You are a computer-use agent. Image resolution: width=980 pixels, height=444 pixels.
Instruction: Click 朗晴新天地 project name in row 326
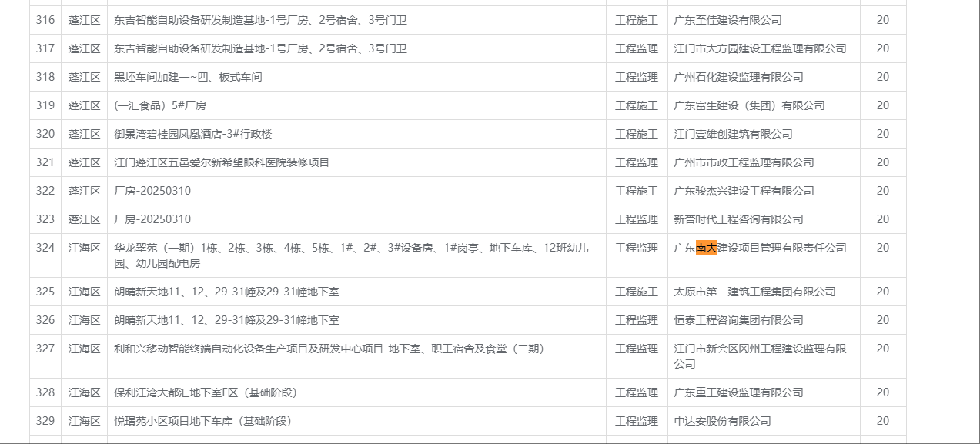pos(226,320)
